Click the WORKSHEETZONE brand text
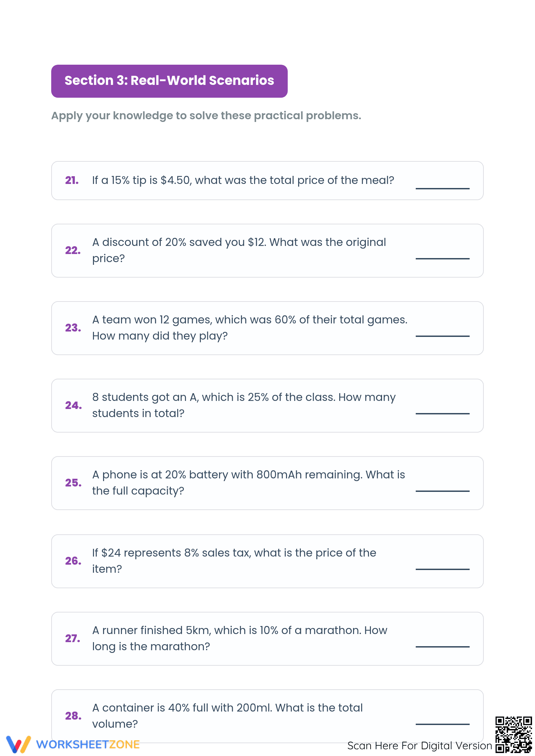535x756 pixels. (x=88, y=745)
